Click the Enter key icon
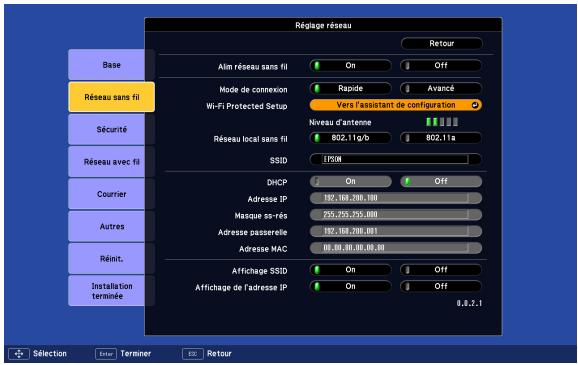This screenshot has width=578, height=365. click(106, 354)
